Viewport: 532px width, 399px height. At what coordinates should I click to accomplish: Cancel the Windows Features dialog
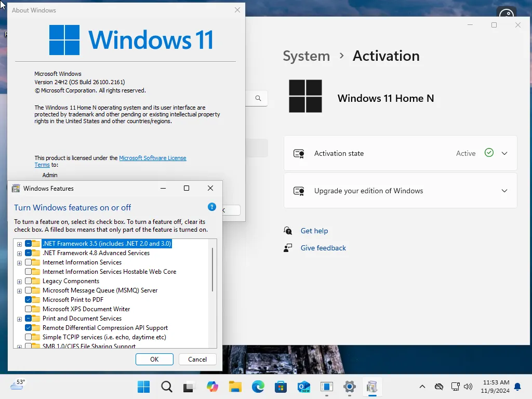[x=197, y=360]
